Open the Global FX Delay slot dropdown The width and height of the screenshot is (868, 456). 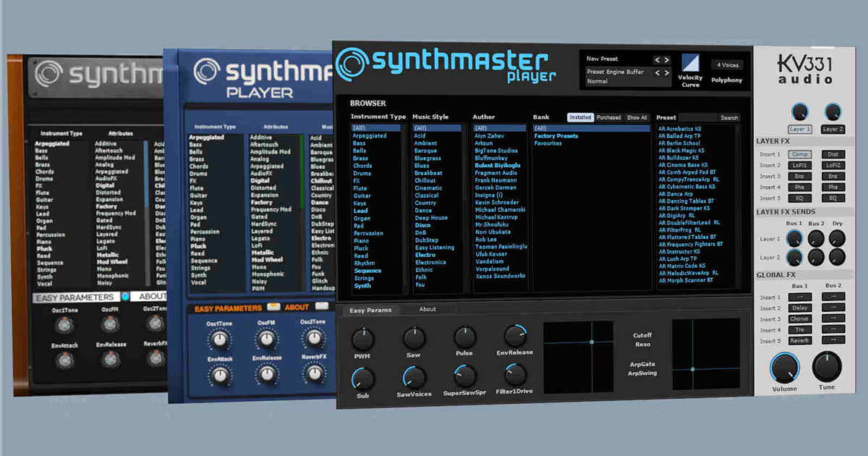click(800, 308)
